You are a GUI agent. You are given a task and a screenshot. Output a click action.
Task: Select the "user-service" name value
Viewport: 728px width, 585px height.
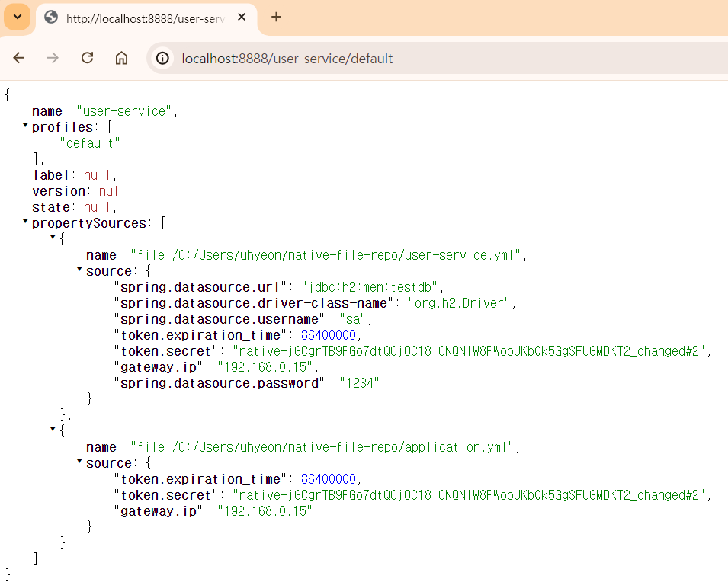(x=124, y=111)
